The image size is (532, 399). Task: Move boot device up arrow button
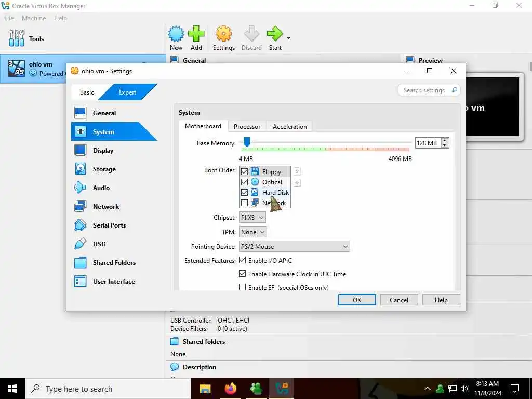tap(297, 171)
